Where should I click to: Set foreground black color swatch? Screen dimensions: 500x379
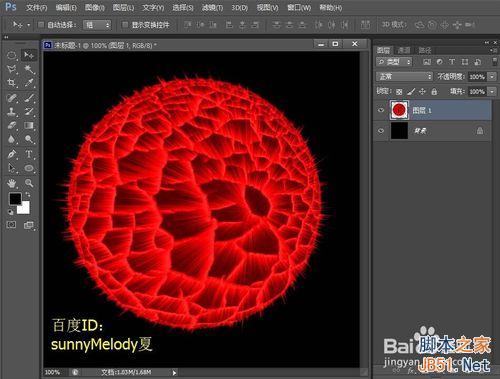click(x=15, y=199)
